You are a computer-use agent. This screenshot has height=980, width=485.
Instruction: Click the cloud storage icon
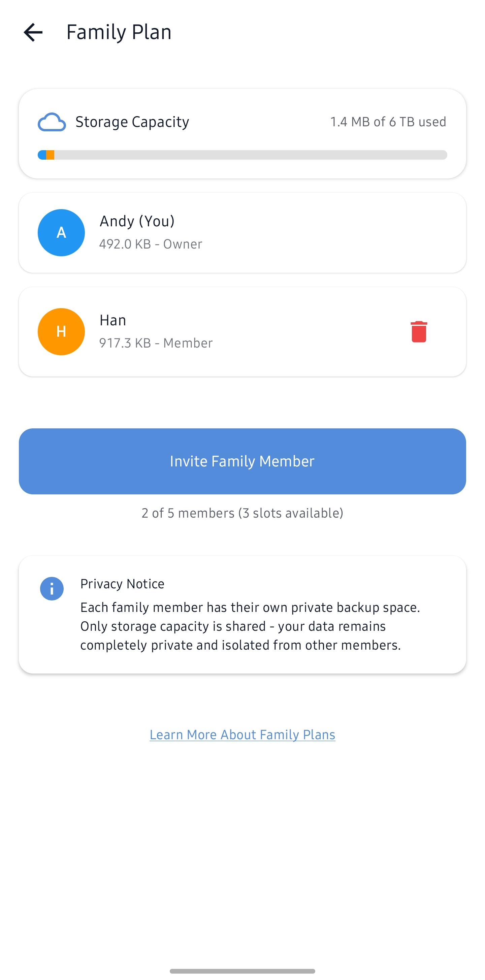pos(52,122)
